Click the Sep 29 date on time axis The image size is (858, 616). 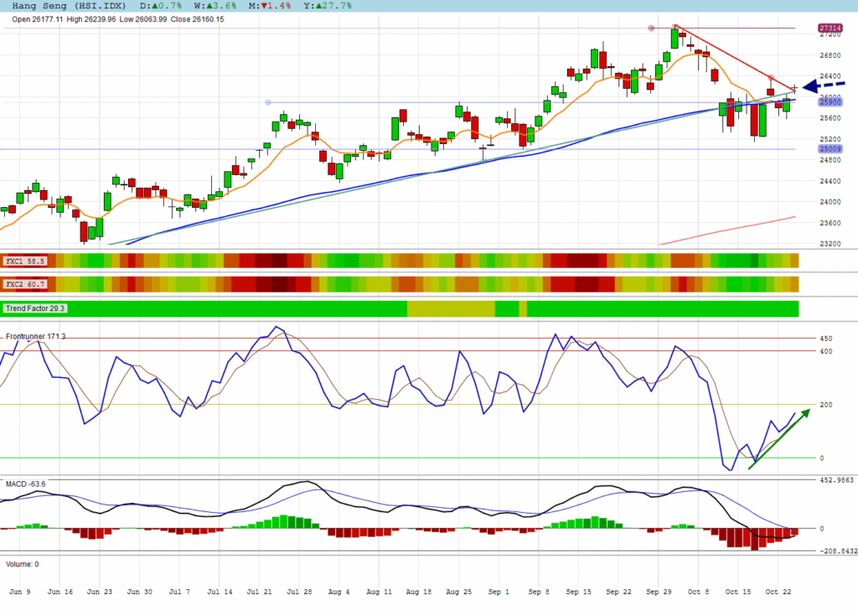pyautogui.click(x=657, y=592)
